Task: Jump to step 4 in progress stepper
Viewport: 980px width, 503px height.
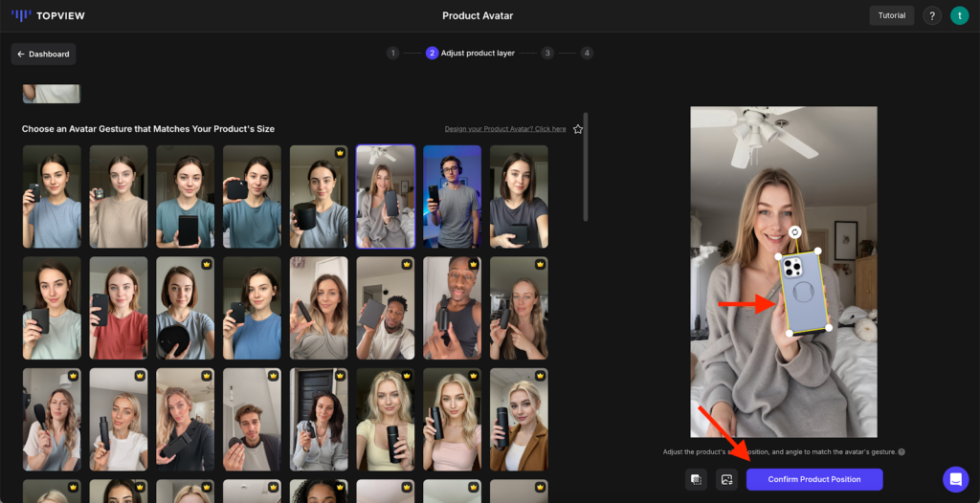Action: point(586,54)
